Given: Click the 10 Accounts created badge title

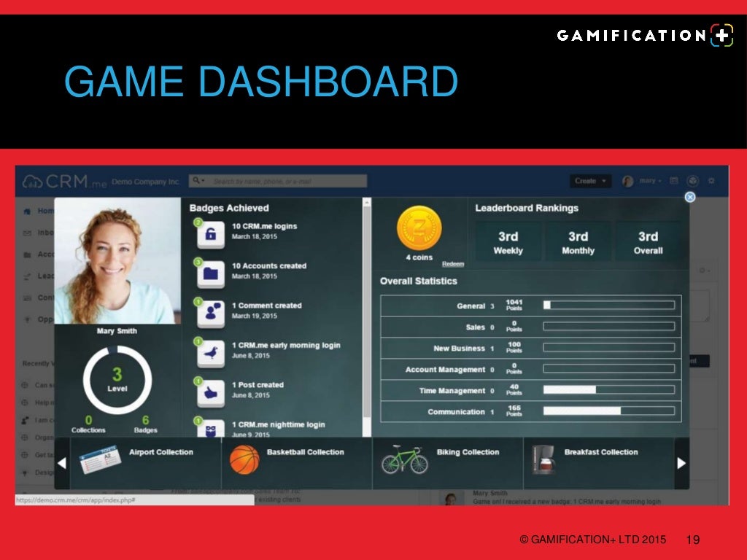Looking at the screenshot, I should tap(269, 265).
